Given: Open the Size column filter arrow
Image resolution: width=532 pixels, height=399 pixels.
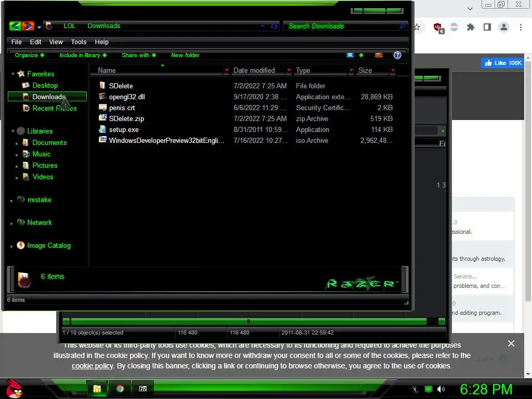Looking at the screenshot, I should (x=393, y=70).
